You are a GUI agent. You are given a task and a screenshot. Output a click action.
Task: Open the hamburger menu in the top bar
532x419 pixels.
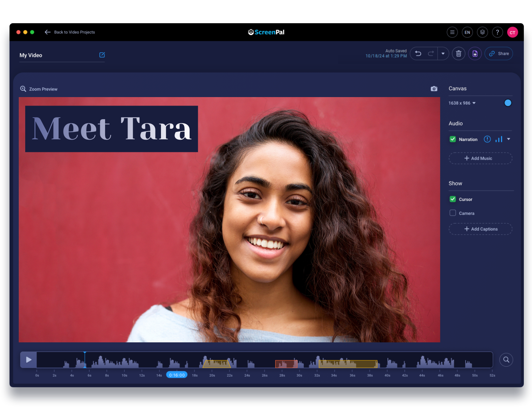point(452,32)
